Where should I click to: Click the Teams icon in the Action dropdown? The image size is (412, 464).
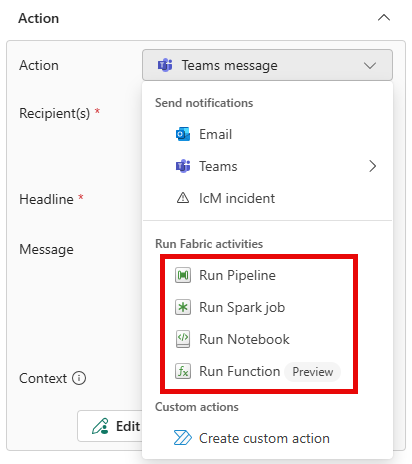[165, 65]
